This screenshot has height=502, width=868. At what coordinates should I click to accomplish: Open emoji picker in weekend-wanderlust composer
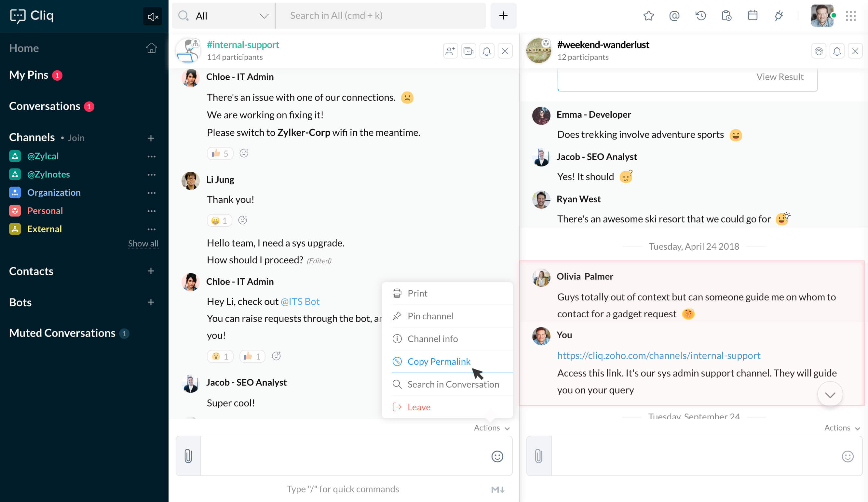847,456
